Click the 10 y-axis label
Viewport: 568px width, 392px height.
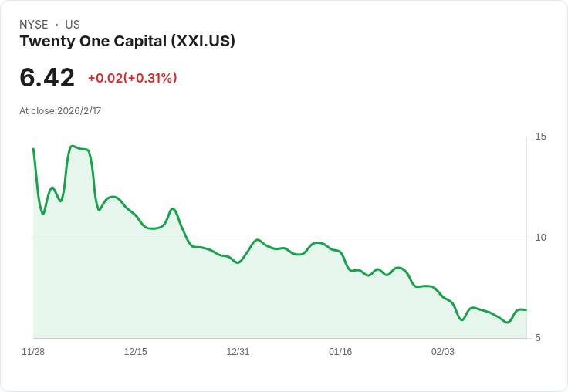pyautogui.click(x=540, y=237)
